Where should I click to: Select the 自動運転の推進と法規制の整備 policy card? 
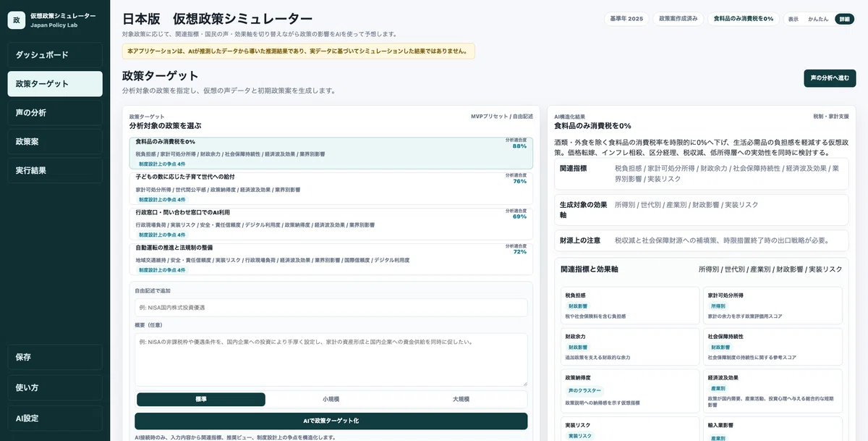pos(331,259)
